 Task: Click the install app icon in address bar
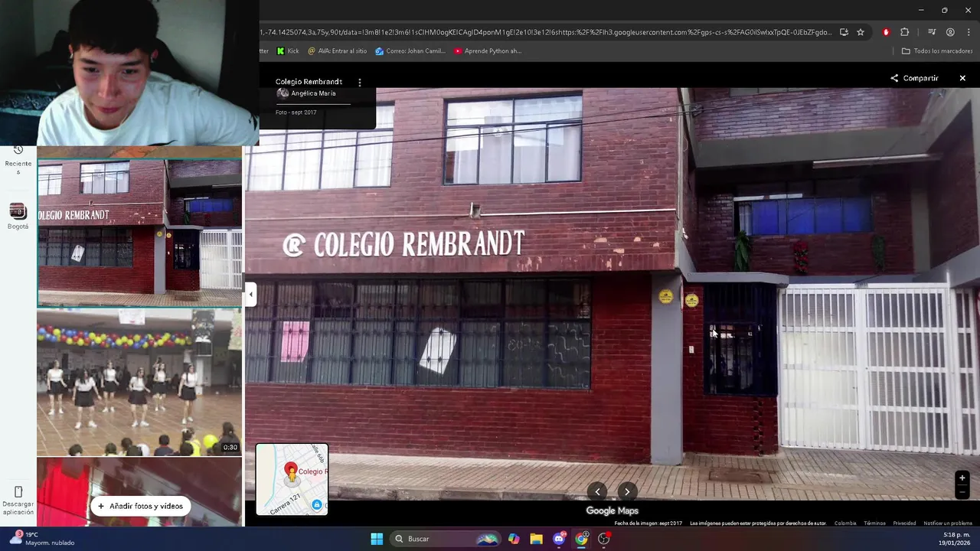(x=844, y=32)
